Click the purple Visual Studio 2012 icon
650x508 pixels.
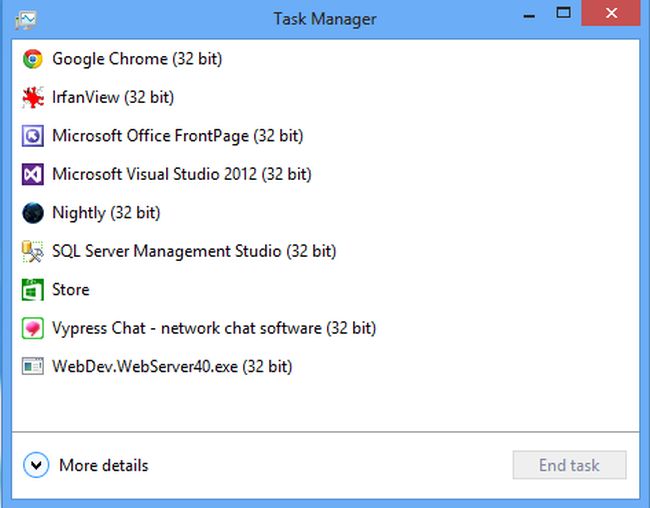point(33,174)
